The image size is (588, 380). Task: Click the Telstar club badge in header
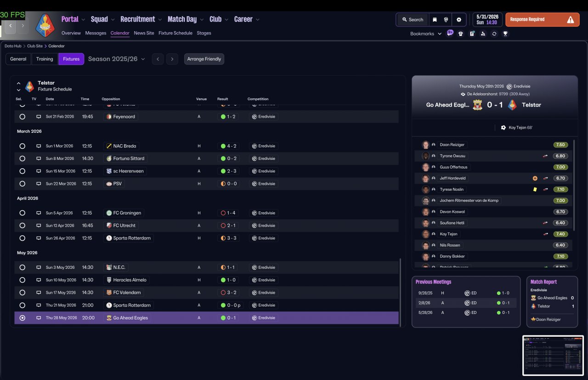(x=45, y=25)
